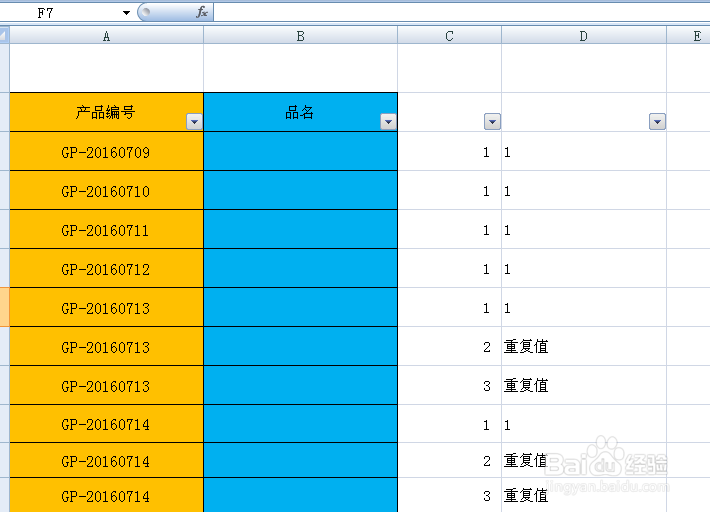This screenshot has width=710, height=512.
Task: Open the column D filter dropdown
Action: (x=657, y=121)
